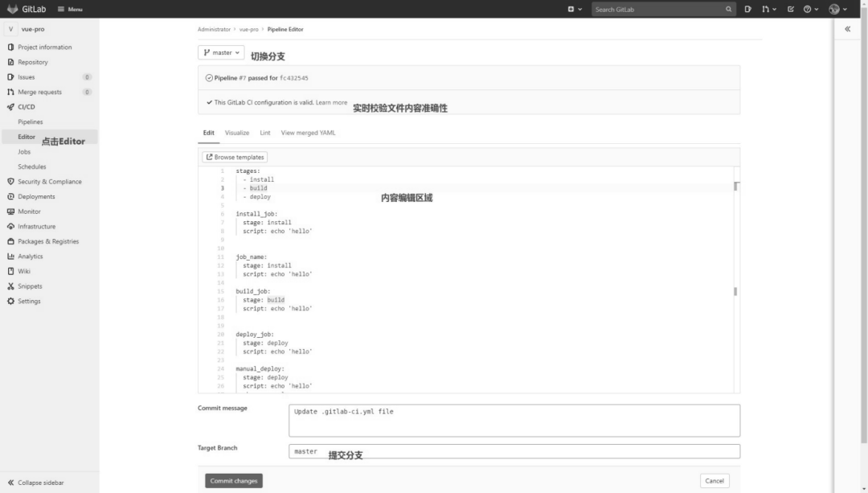
Task: Open Snippets in sidebar
Action: coord(30,286)
